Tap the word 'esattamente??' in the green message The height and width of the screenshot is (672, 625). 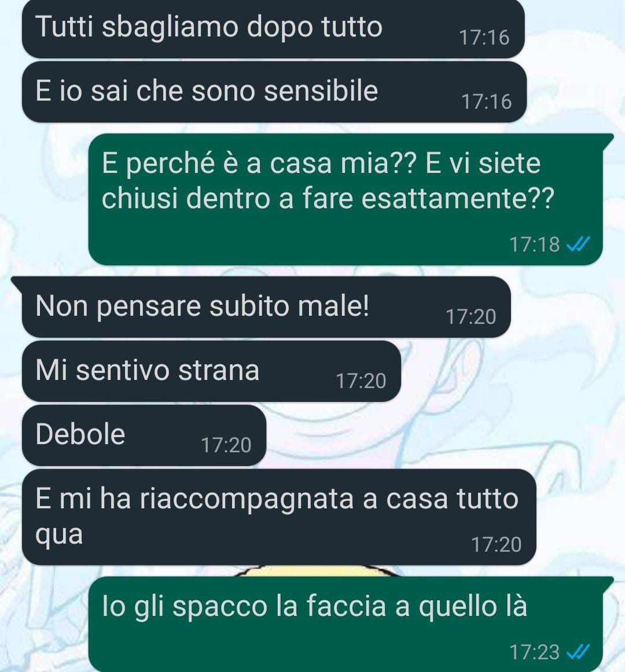[458, 198]
